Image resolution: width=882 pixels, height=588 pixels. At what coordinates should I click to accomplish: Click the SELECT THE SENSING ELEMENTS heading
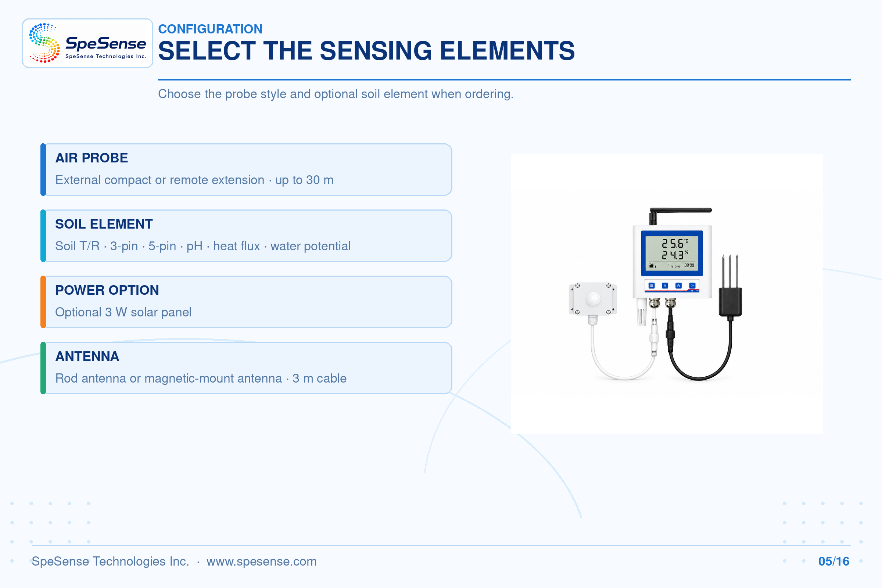[366, 51]
